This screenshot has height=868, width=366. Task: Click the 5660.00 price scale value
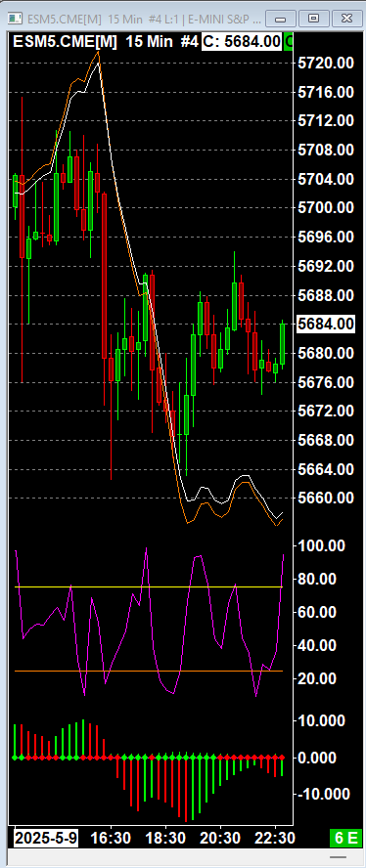point(326,499)
